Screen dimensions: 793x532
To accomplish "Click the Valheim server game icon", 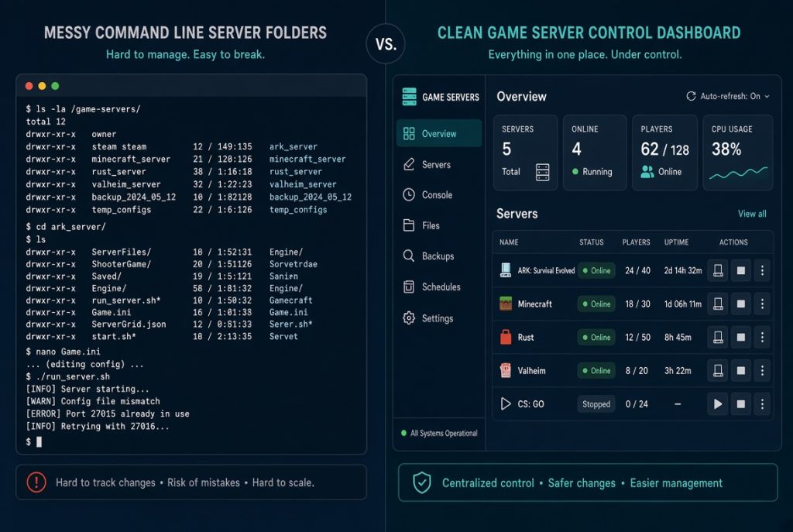I will point(505,370).
